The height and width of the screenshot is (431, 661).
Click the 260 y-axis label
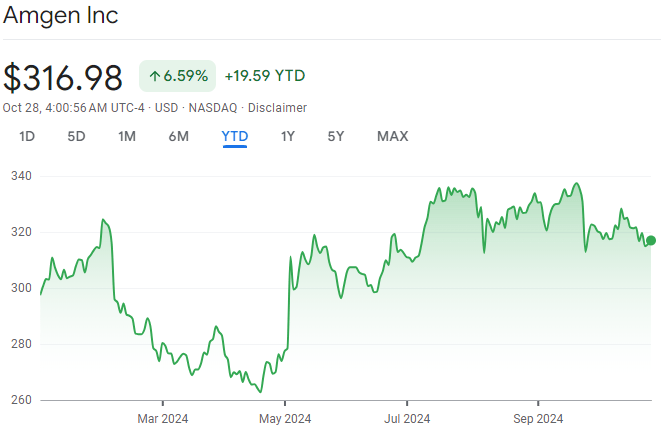point(21,400)
